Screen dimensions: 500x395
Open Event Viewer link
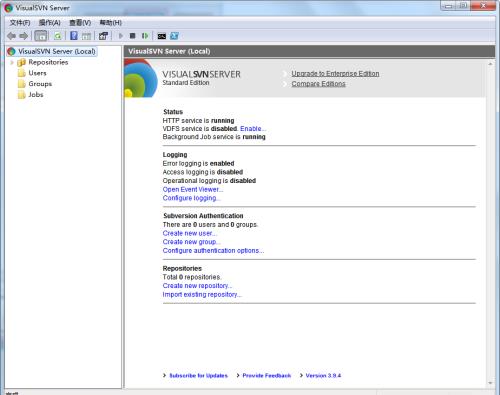point(193,189)
